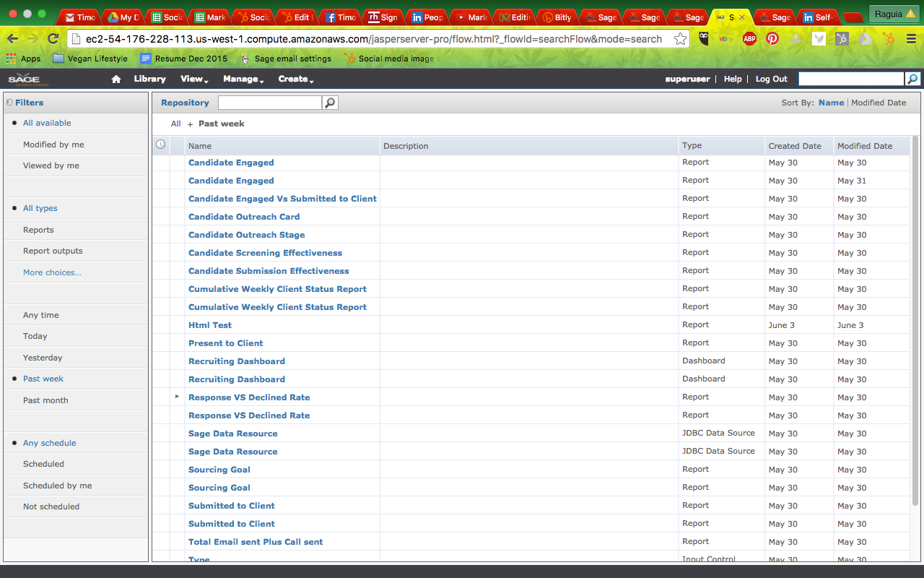924x578 pixels.
Task: Switch to the My Drive browser tab
Action: 123,17
